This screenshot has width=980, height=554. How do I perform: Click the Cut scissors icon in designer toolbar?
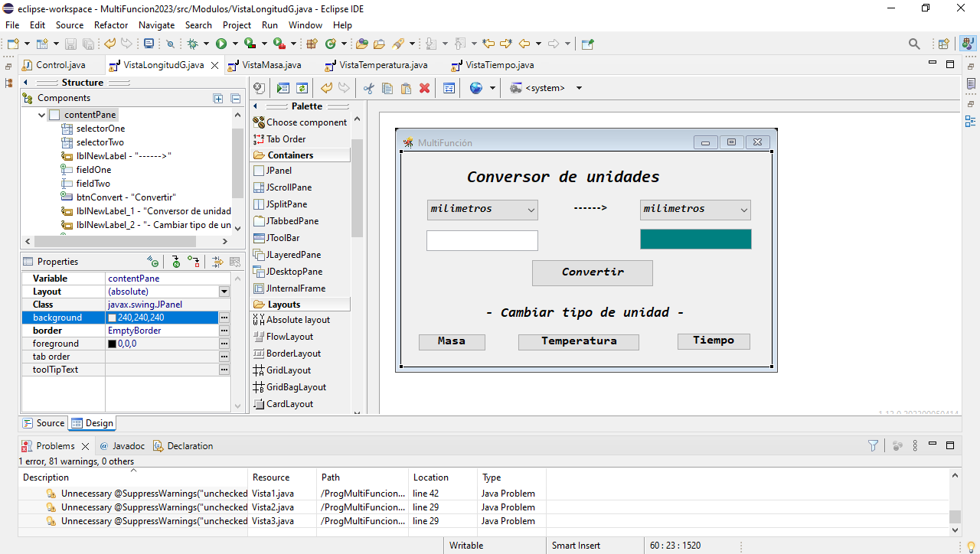tap(368, 88)
